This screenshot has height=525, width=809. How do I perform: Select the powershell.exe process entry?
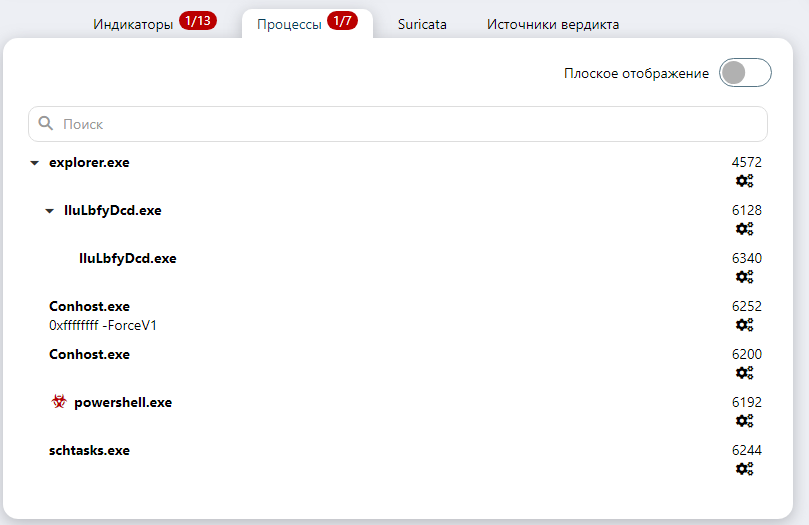tap(122, 403)
